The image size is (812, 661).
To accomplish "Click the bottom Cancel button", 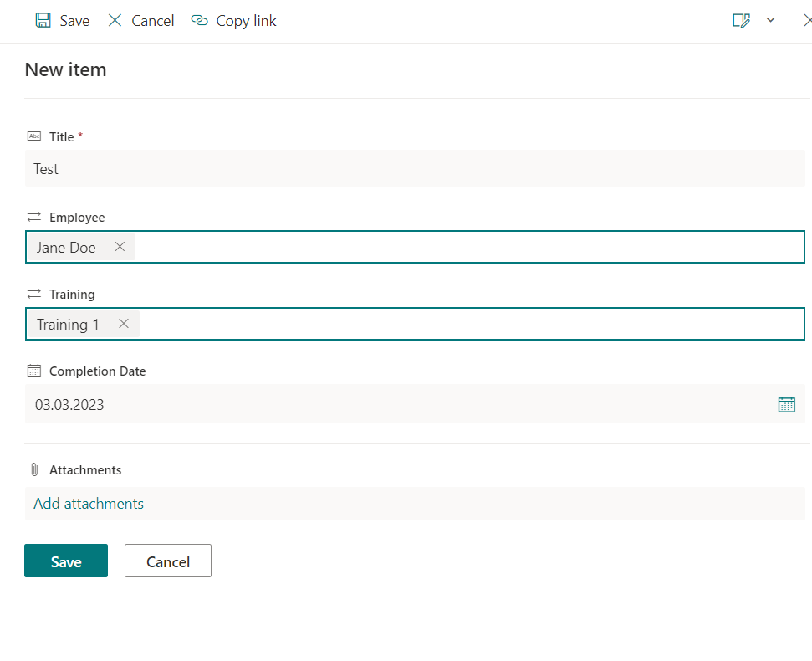I will [168, 561].
